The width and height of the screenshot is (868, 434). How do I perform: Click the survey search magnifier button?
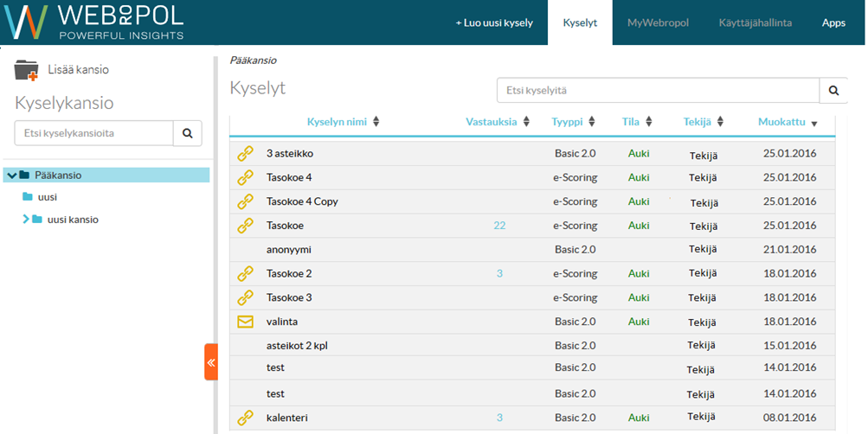click(x=833, y=90)
